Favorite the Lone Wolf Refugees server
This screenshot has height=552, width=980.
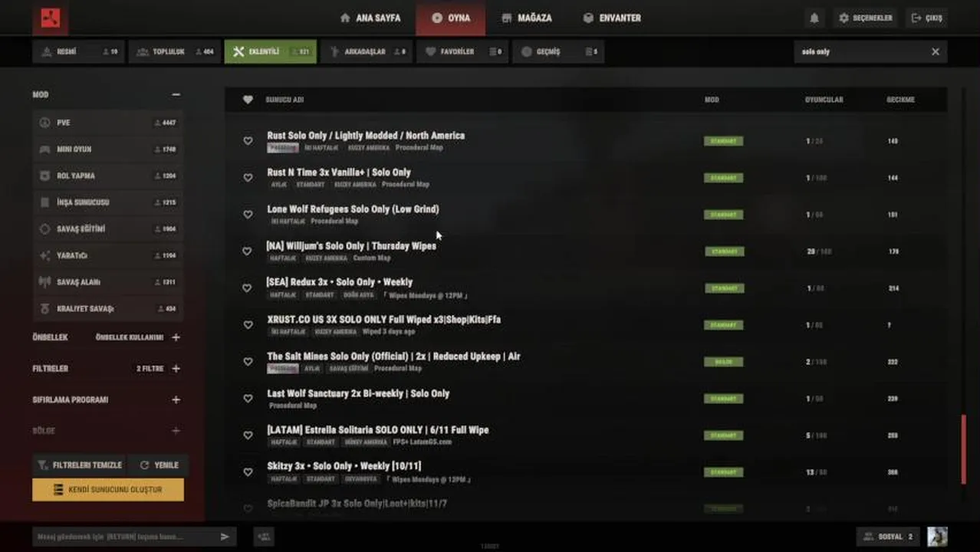pos(248,215)
